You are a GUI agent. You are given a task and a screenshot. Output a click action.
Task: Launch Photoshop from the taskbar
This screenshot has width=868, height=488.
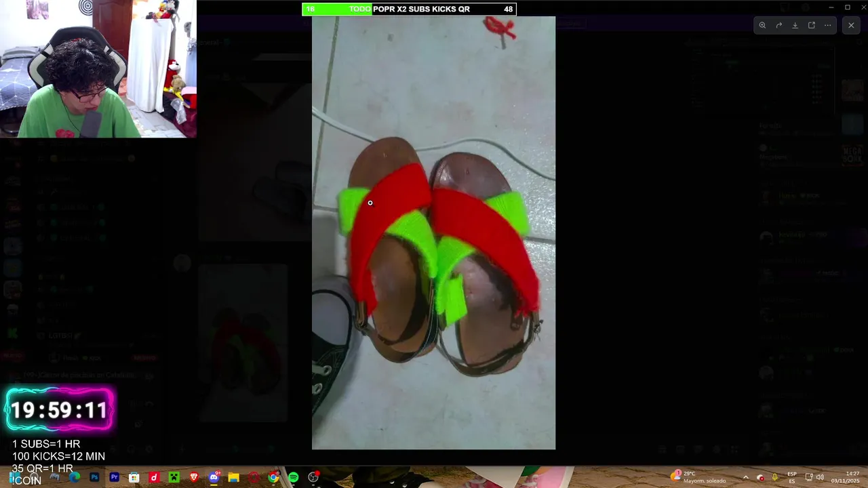click(94, 478)
